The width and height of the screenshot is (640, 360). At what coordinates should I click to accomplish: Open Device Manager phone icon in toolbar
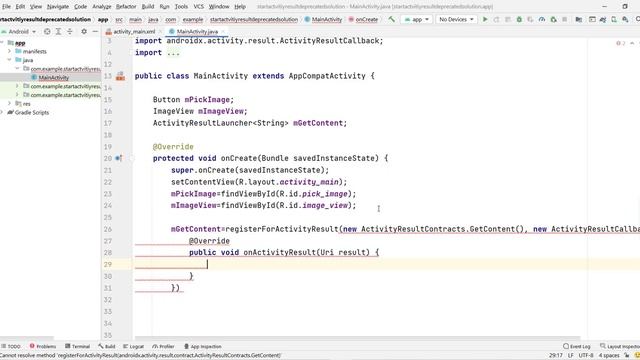(x=614, y=19)
